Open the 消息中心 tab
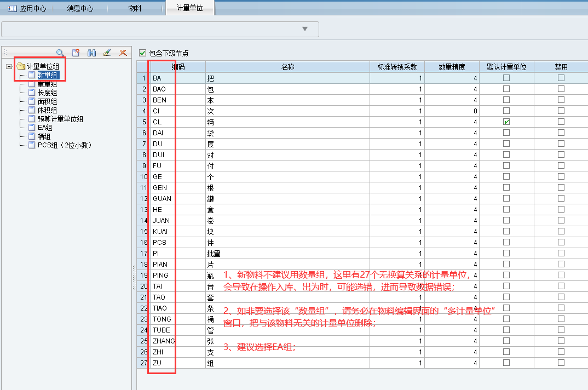The width and height of the screenshot is (588, 390). 80,9
